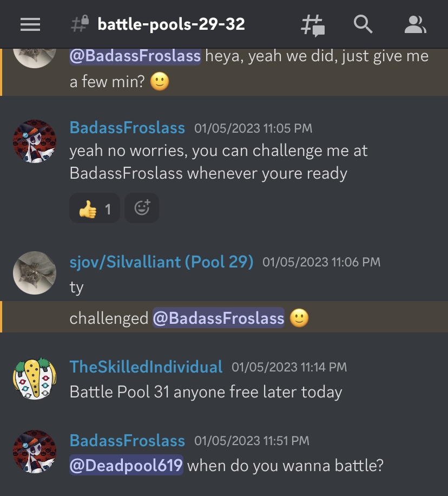Show the member list icon

[x=415, y=24]
